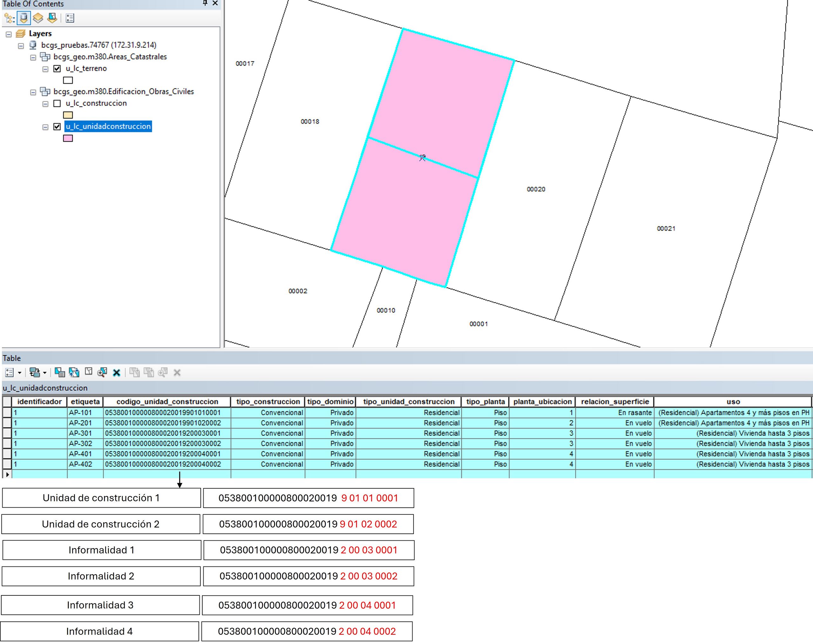Collapse the u_lc_unidadconstruccion layer legend
This screenshot has width=813, height=644.
coord(45,127)
